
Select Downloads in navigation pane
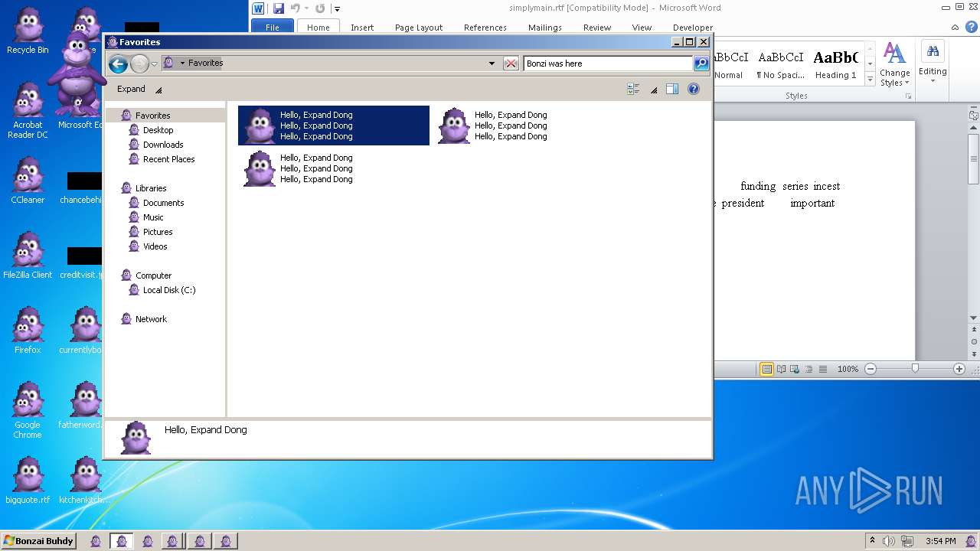[163, 145]
